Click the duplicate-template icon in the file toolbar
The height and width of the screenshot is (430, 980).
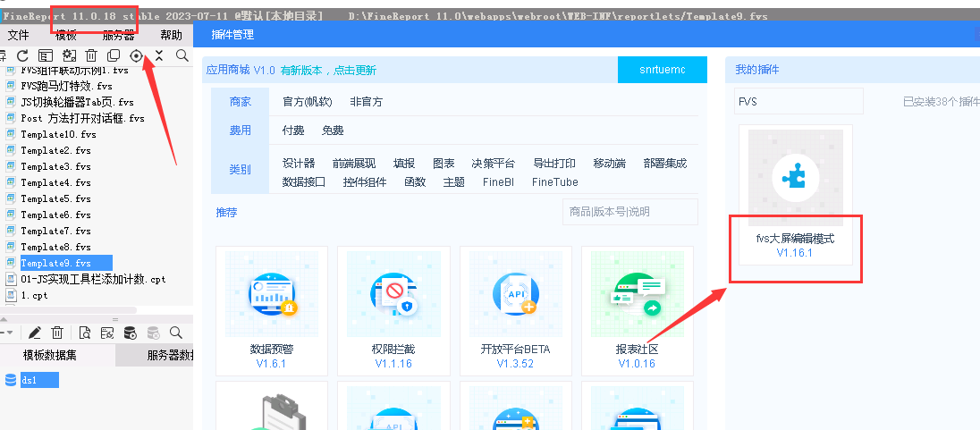(x=114, y=55)
